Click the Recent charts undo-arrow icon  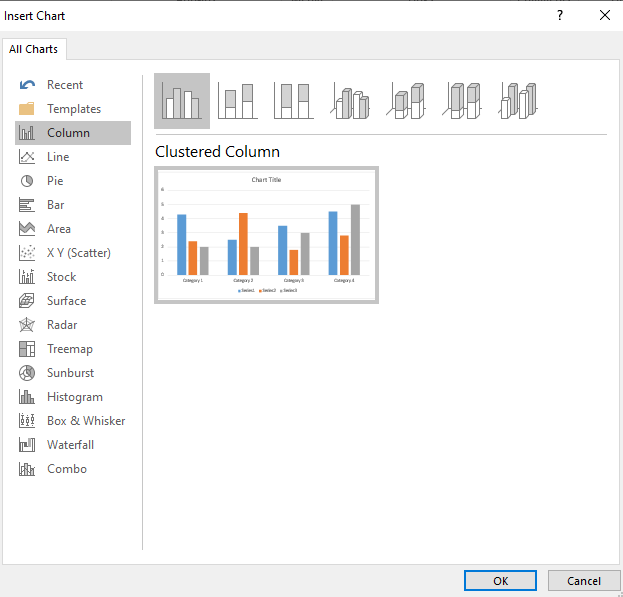tap(27, 85)
